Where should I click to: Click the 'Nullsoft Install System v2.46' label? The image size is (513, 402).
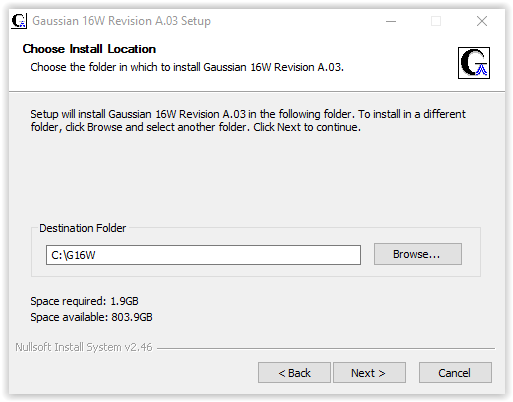84,347
